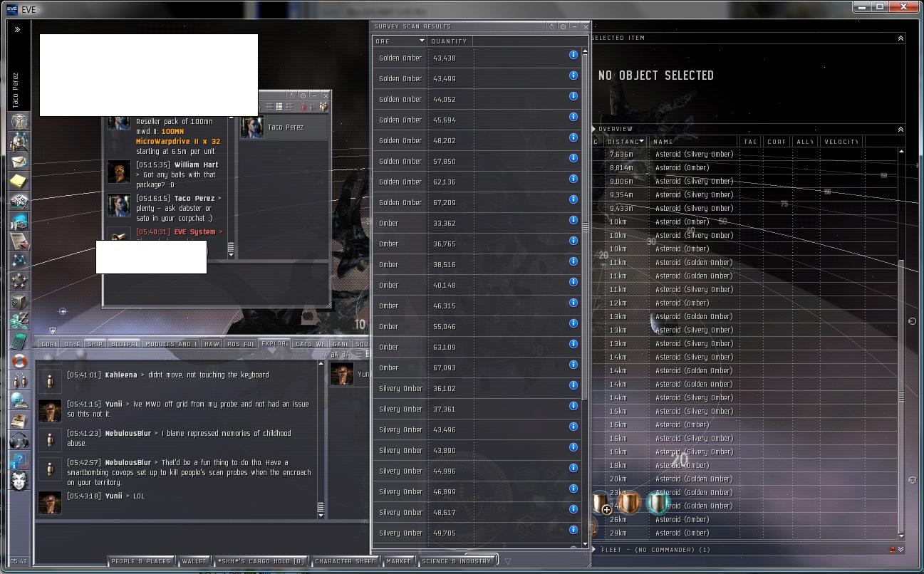Viewport: 924px width, 574px height.
Task: Open the People & Places bottom tab
Action: coord(141,561)
